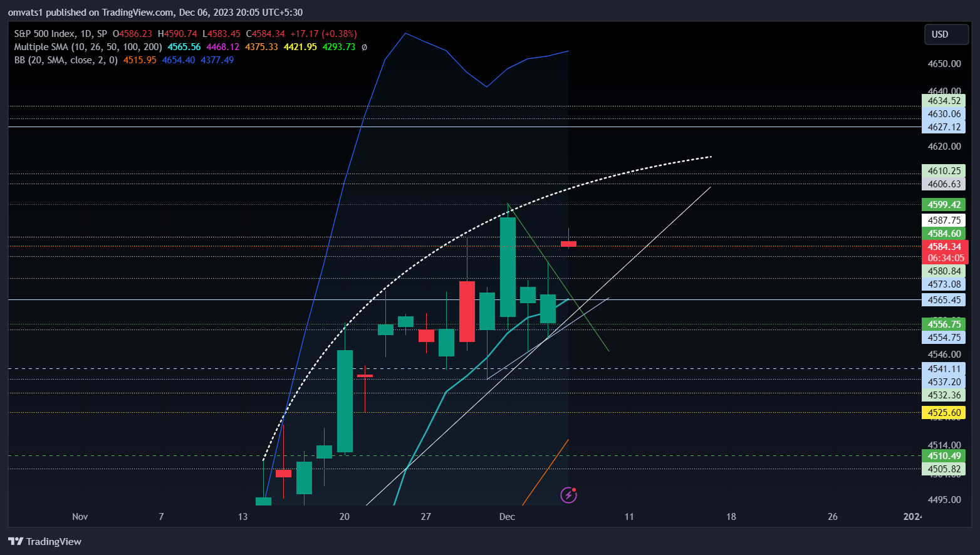Click the tall green candle near Dec

pyautogui.click(x=508, y=267)
